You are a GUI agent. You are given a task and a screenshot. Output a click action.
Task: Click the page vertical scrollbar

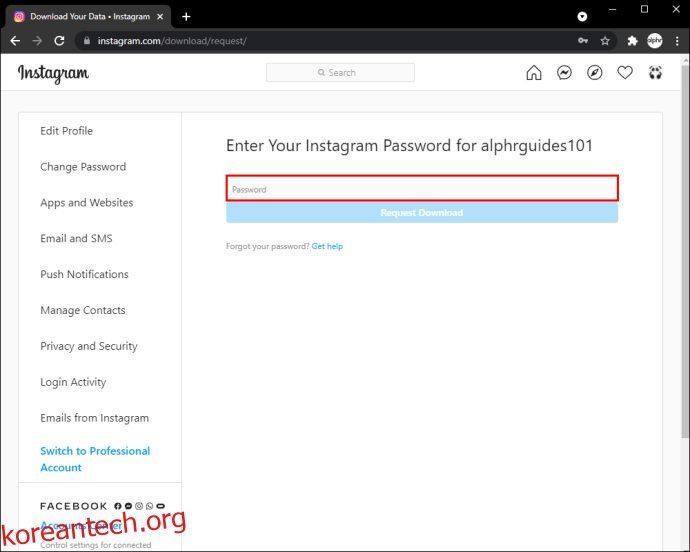tap(685, 251)
